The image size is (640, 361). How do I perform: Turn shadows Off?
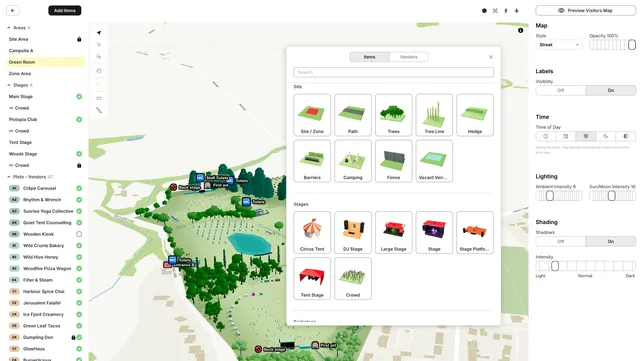(561, 241)
